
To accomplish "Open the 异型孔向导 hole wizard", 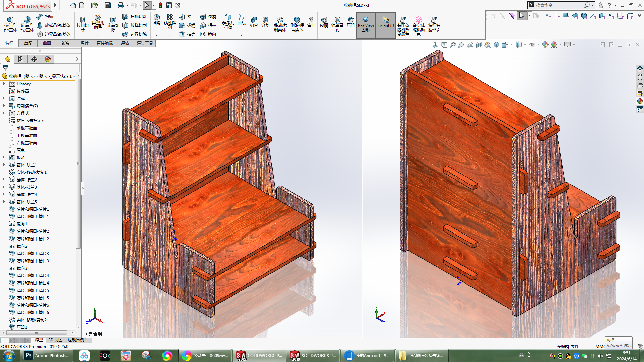I will pos(98,22).
